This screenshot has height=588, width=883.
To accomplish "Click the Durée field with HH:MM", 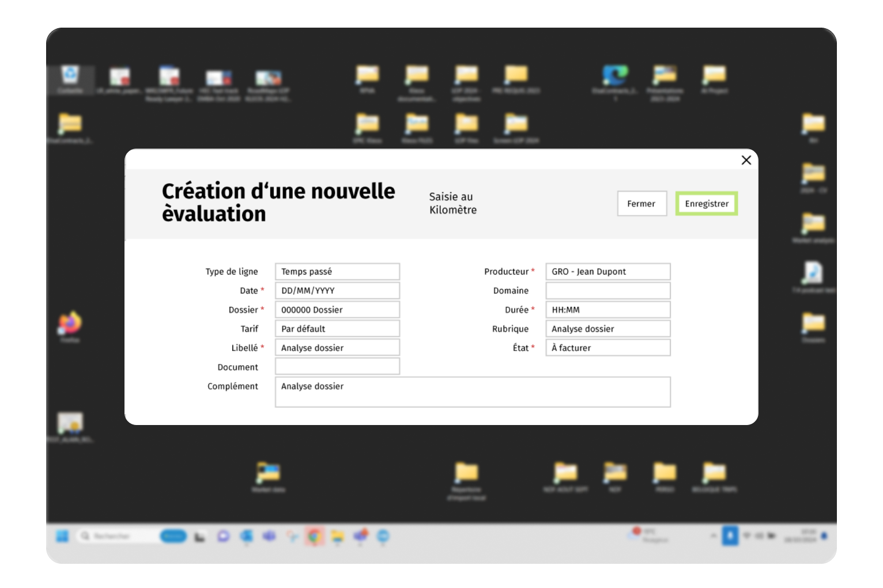I will click(607, 310).
